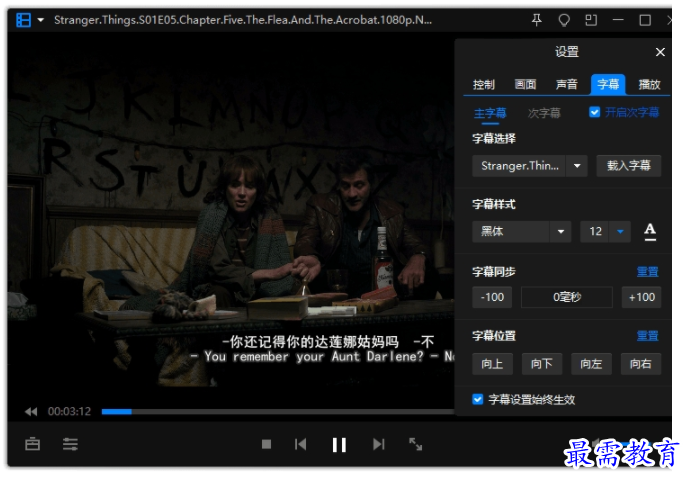
Task: Switch to mini player mode icon
Action: tap(591, 20)
